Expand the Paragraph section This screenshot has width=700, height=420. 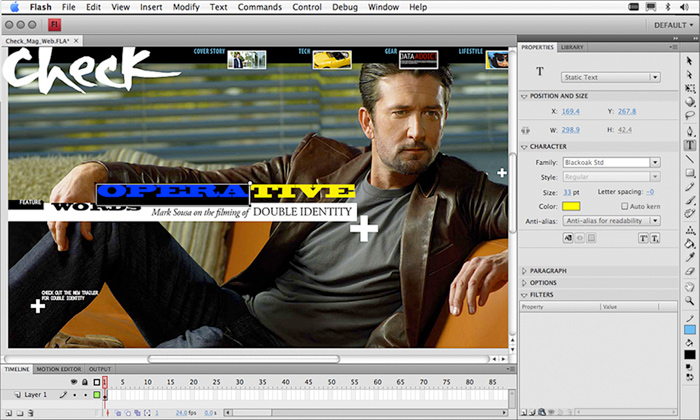[524, 271]
